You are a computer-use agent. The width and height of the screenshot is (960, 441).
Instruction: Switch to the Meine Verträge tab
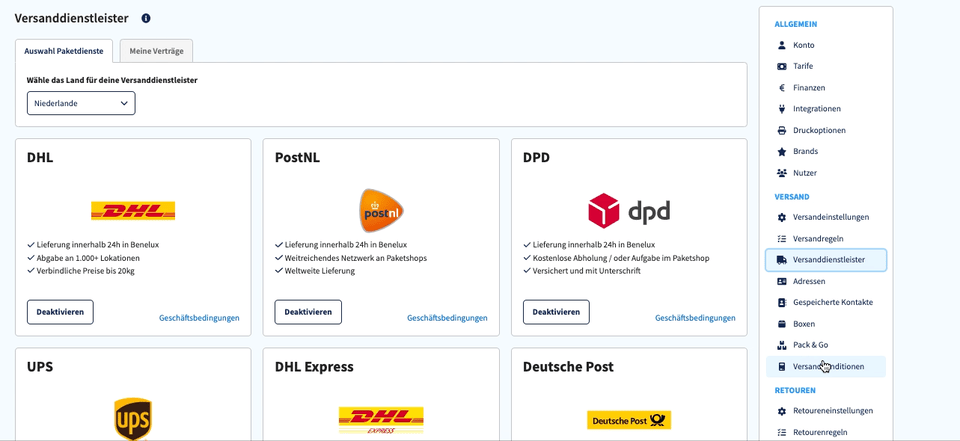pos(156,51)
